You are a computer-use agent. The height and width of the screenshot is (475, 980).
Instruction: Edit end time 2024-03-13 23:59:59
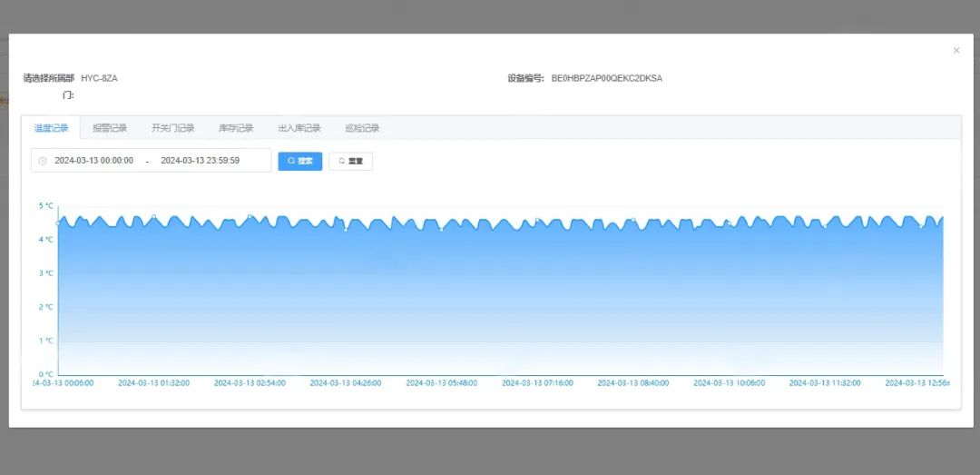pyautogui.click(x=200, y=161)
